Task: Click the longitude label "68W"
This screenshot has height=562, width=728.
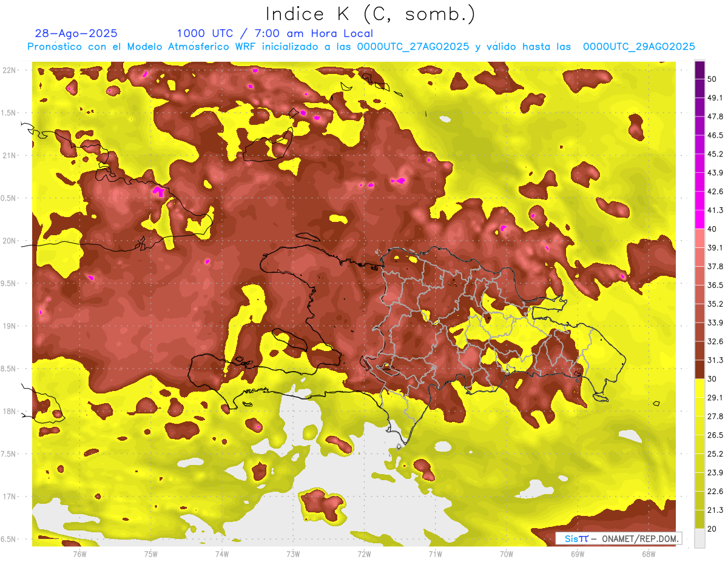Action: click(x=649, y=554)
